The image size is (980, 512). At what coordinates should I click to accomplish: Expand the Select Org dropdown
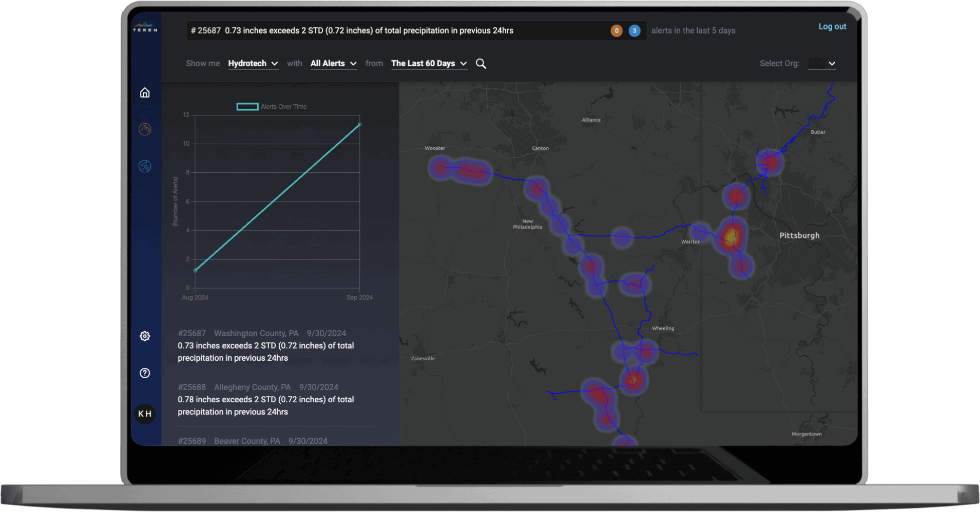822,64
